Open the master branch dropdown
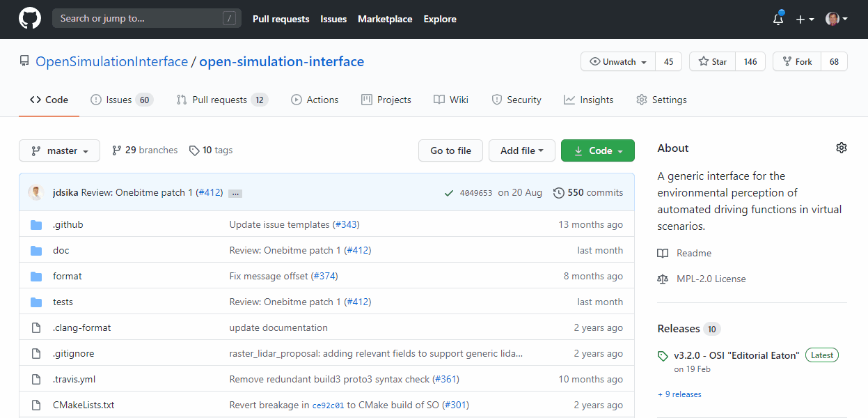Image resolution: width=868 pixels, height=418 pixels. pos(59,150)
